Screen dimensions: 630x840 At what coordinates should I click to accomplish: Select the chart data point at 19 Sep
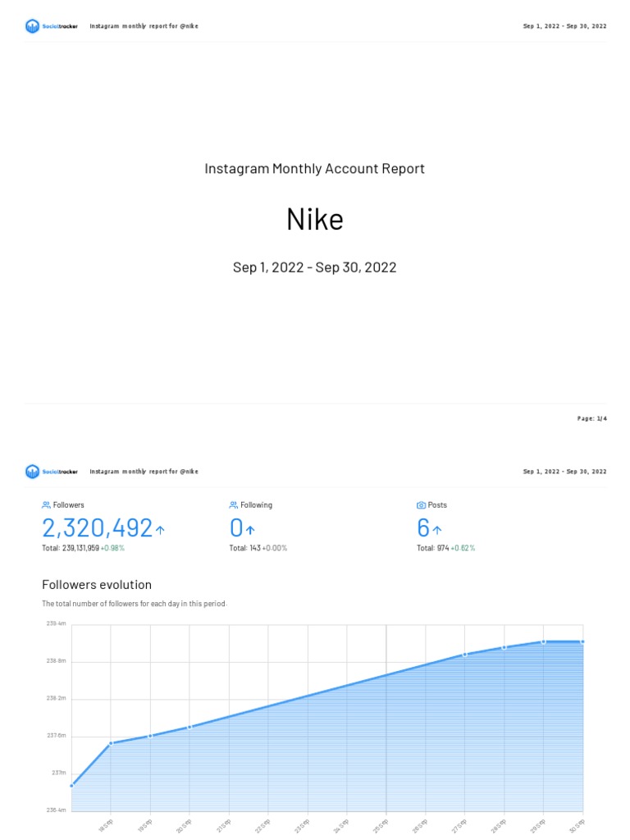coord(150,736)
